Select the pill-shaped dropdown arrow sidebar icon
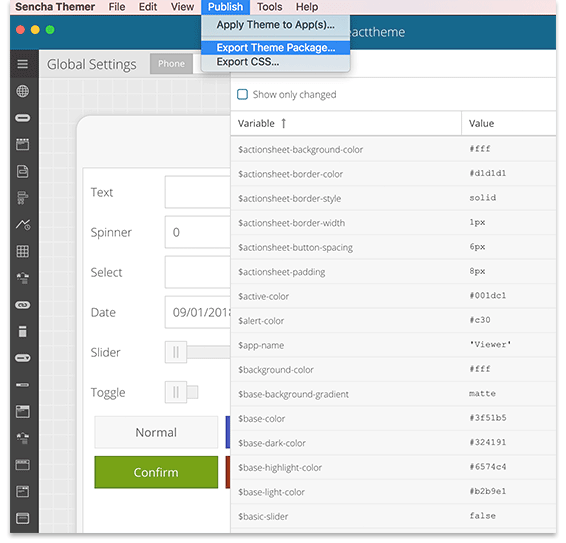The height and width of the screenshot is (543, 566). [x=22, y=358]
